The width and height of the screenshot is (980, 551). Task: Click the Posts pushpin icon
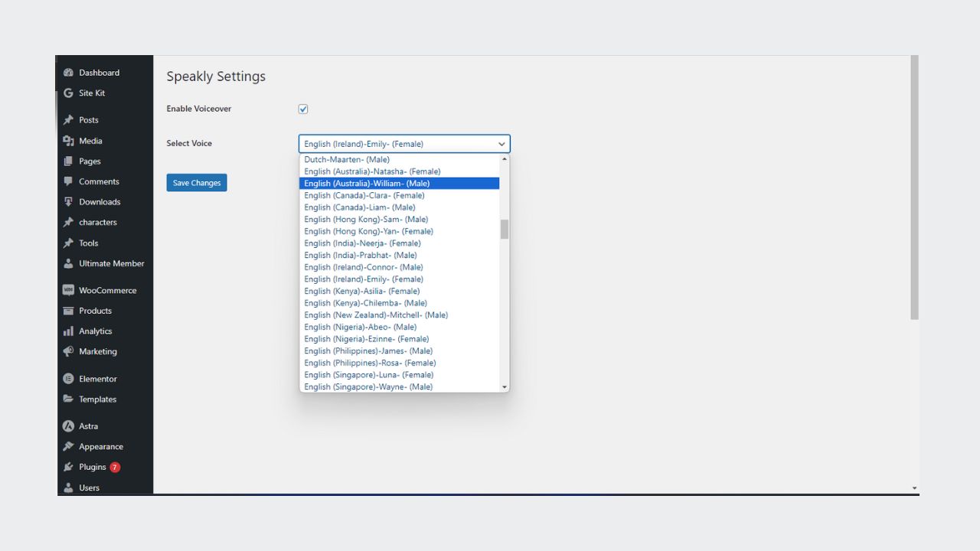[x=68, y=120]
